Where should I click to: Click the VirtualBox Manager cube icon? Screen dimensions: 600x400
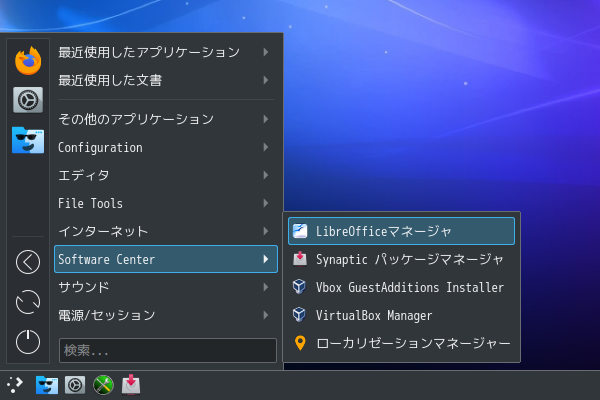[299, 315]
